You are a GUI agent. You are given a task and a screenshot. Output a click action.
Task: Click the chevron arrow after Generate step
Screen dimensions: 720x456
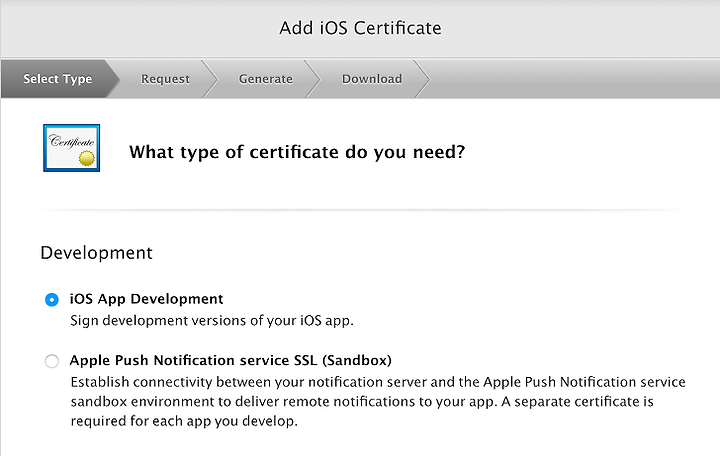click(312, 79)
